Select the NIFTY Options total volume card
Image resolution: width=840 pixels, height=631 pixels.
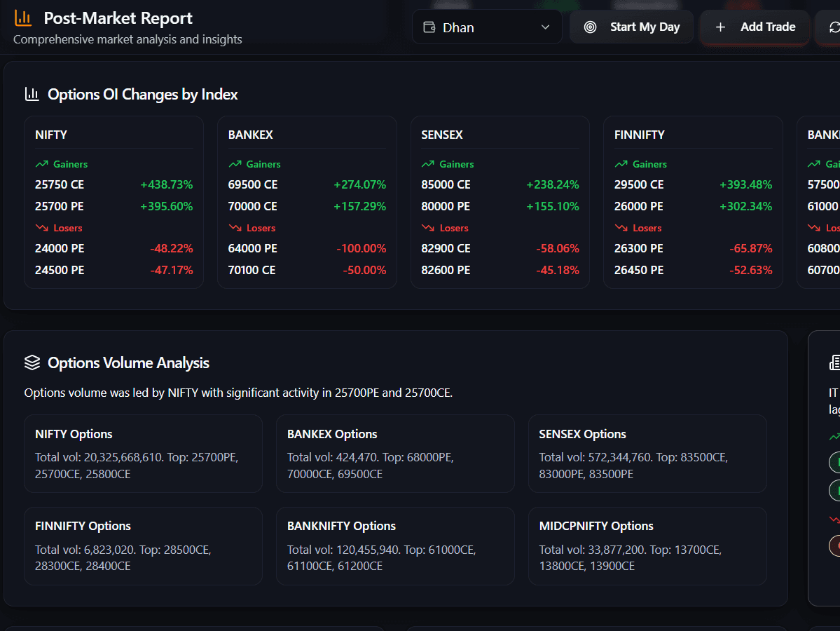click(x=143, y=453)
